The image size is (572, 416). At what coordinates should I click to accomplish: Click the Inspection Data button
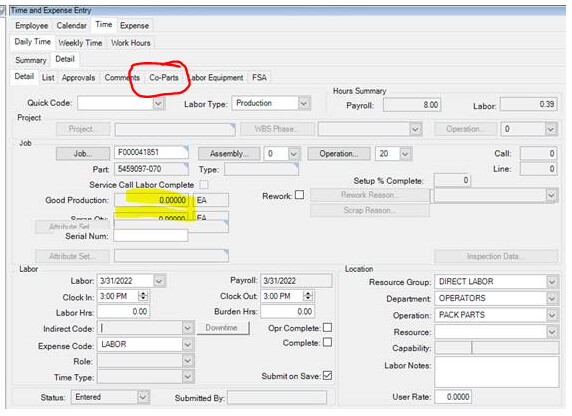click(496, 256)
